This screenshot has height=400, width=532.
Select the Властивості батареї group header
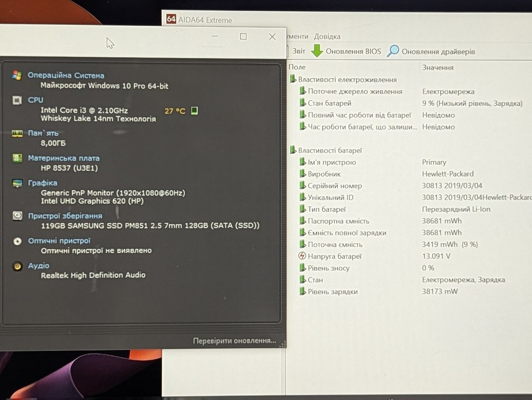330,150
